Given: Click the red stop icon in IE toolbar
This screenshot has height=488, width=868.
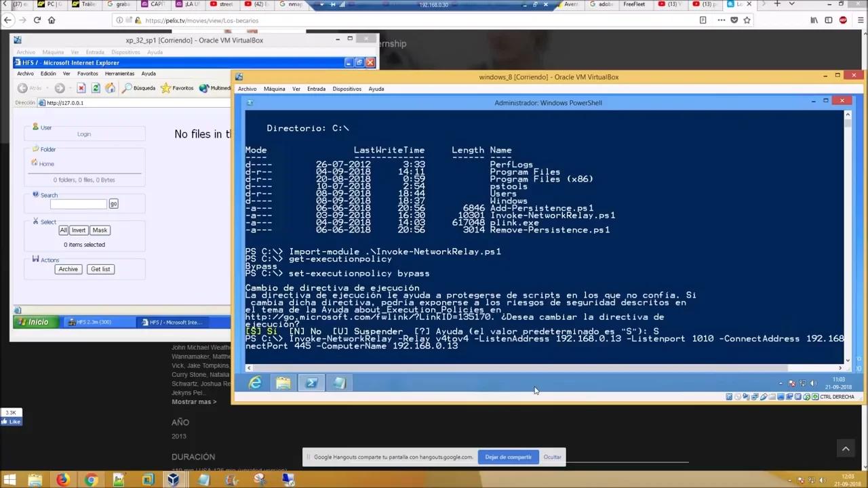Looking at the screenshot, I should click(x=81, y=87).
